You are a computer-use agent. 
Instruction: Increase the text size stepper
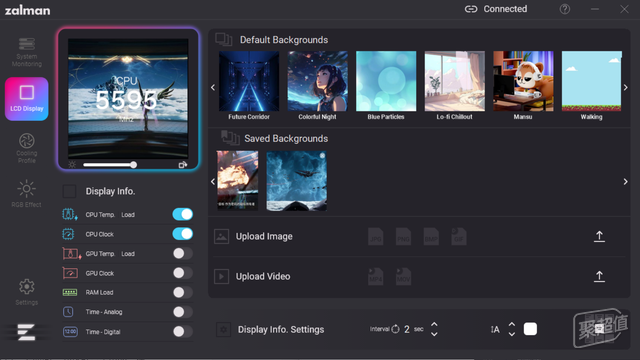pyautogui.click(x=512, y=324)
